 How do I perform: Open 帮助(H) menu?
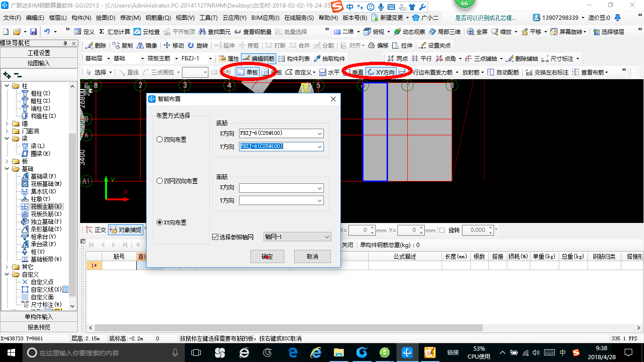(x=328, y=17)
